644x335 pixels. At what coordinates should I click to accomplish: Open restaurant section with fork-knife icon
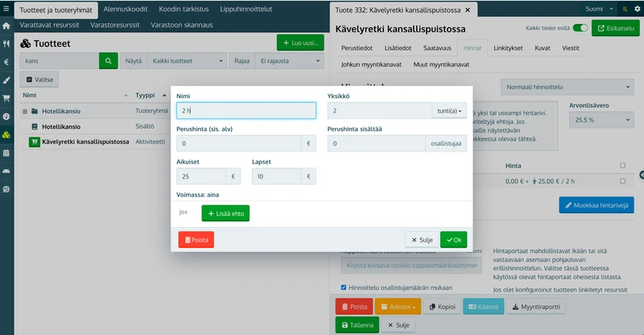(x=6, y=43)
